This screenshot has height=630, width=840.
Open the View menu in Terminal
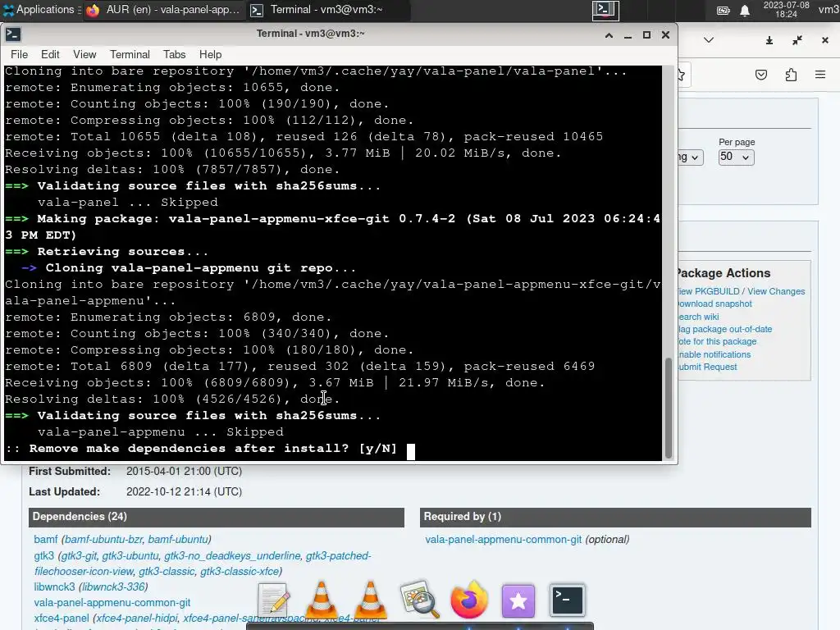84,55
